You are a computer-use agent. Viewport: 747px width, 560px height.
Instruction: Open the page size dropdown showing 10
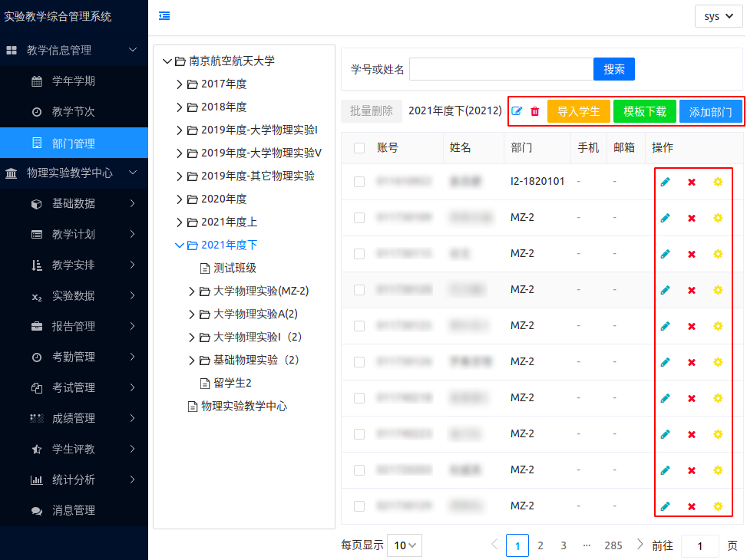[405, 545]
